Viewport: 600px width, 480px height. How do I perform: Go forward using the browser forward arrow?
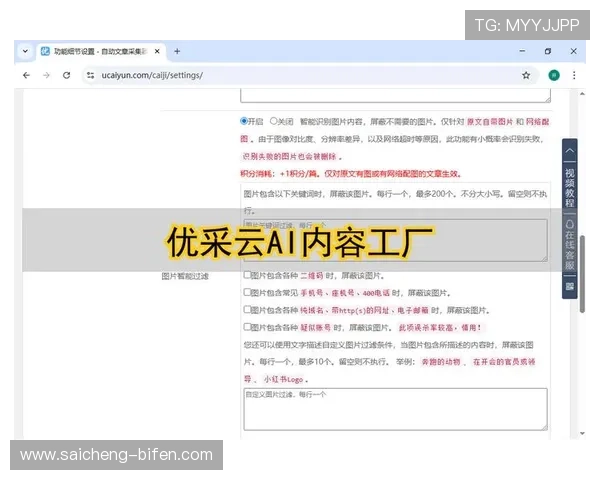pyautogui.click(x=46, y=75)
